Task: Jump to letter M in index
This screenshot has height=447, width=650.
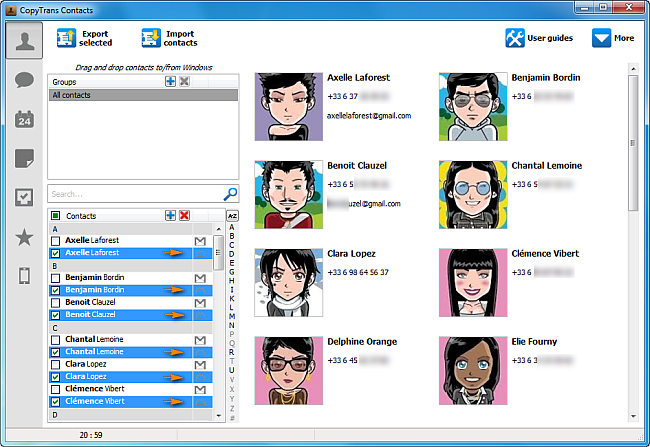Action: pos(232,316)
